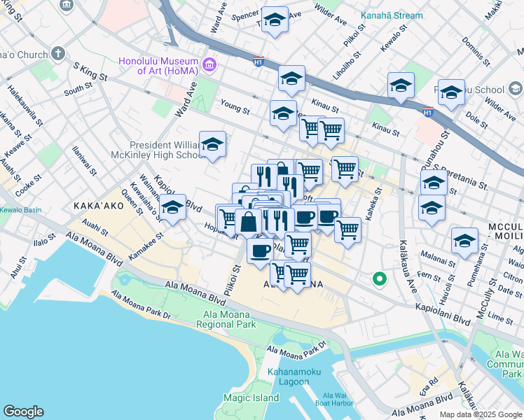The image size is (524, 420).
Task: Click the large shopping bag marker
Action: pyautogui.click(x=248, y=223)
